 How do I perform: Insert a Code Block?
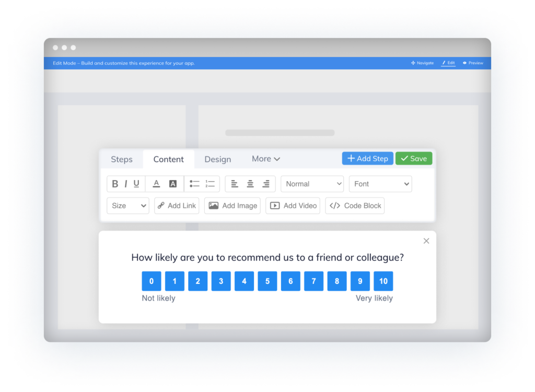pos(355,206)
